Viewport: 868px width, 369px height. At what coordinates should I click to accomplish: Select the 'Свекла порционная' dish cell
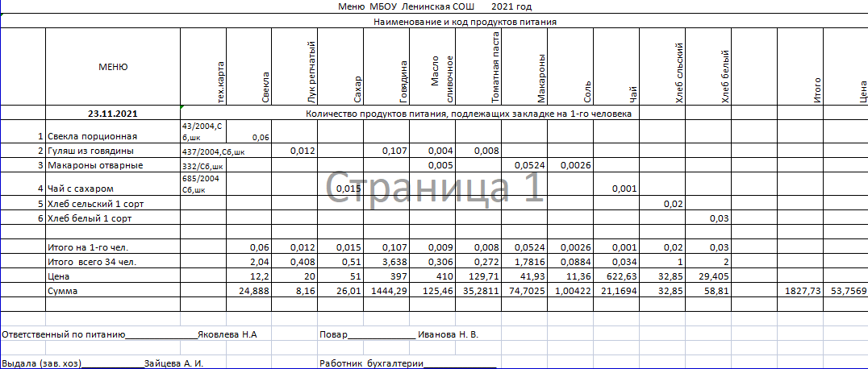point(93,137)
